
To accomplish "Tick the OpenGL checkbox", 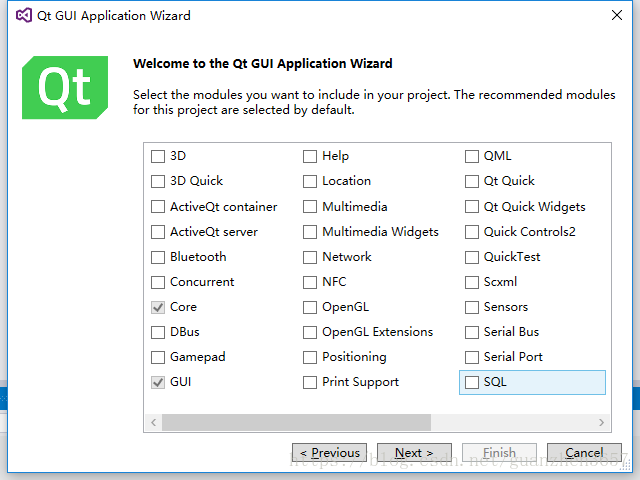I will (310, 307).
